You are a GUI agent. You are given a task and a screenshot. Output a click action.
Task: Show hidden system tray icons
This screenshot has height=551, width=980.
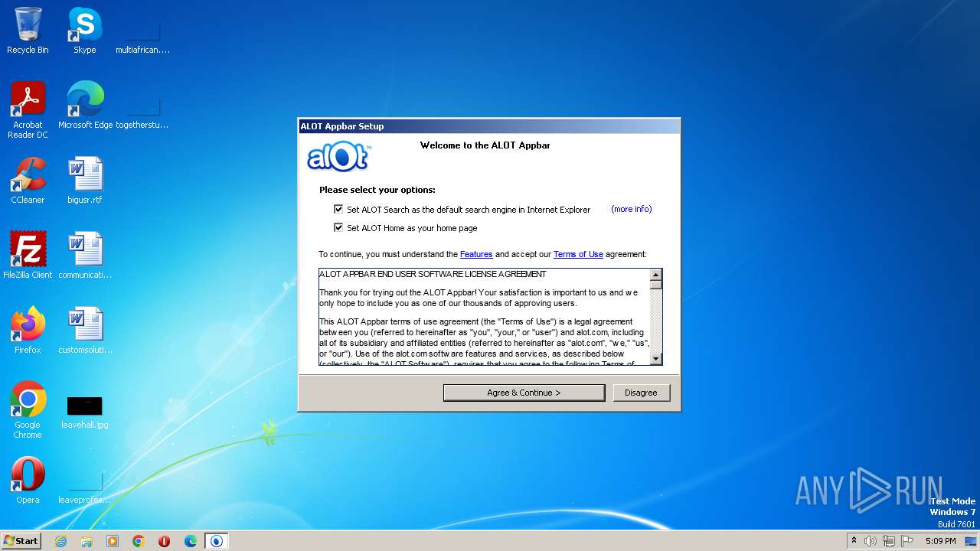(x=854, y=541)
